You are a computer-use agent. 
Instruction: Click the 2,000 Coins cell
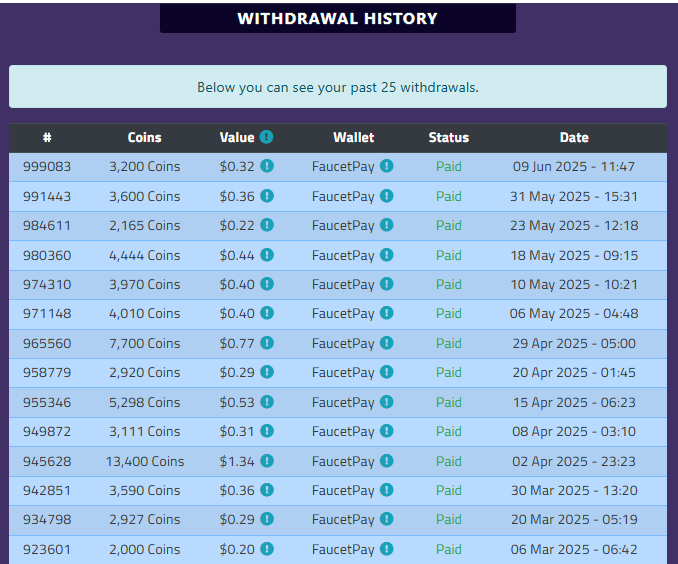point(144,549)
